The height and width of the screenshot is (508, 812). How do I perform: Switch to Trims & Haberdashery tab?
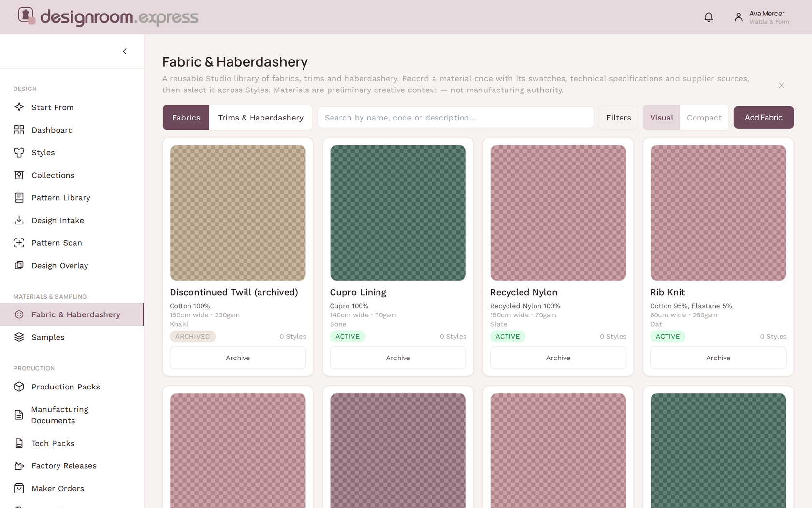[x=261, y=118]
